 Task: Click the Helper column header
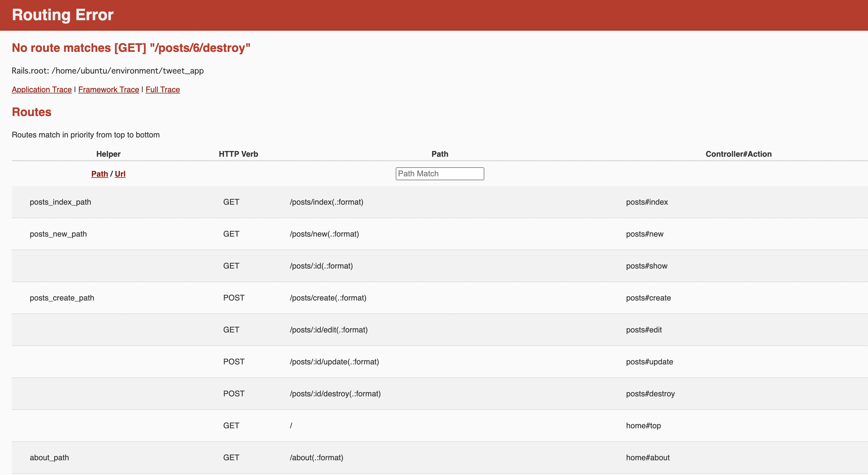coord(108,154)
